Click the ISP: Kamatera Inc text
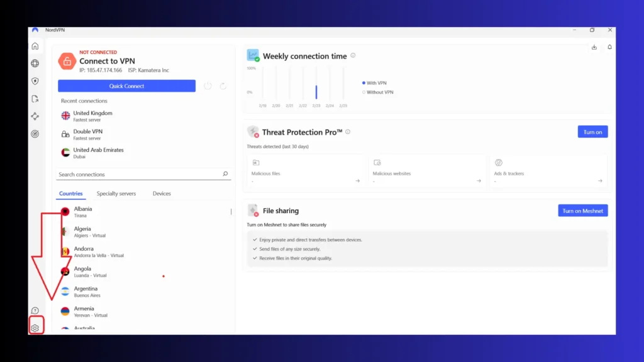The width and height of the screenshot is (644, 362). [x=148, y=70]
